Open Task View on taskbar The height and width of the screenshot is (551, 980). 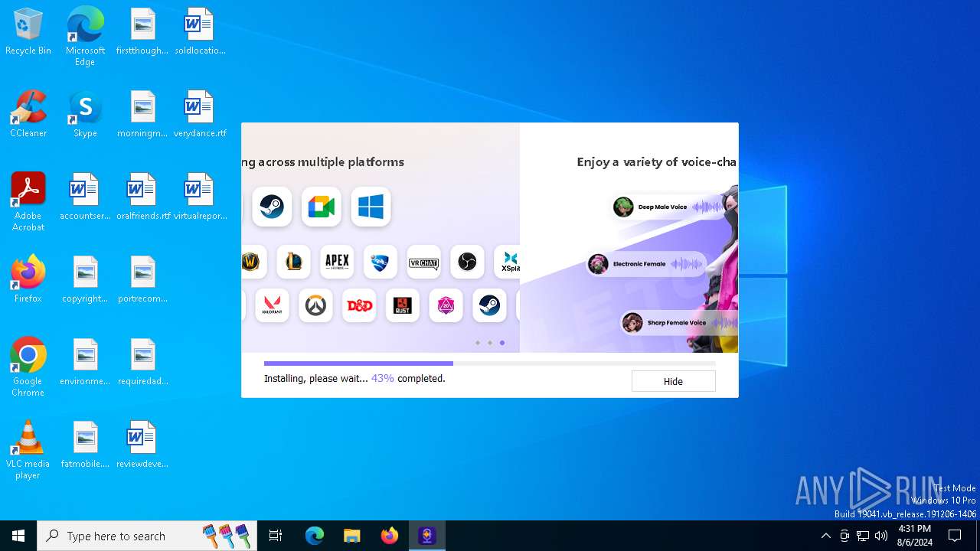[x=276, y=536]
